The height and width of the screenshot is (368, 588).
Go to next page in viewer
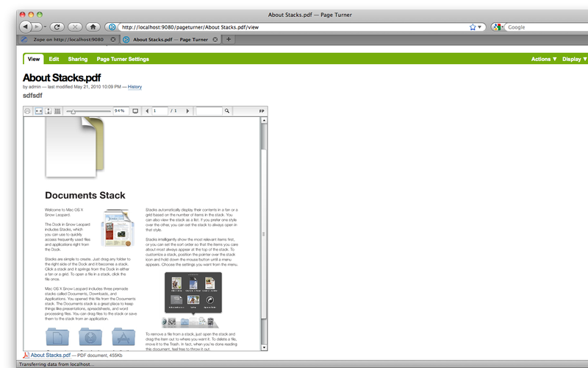[187, 111]
